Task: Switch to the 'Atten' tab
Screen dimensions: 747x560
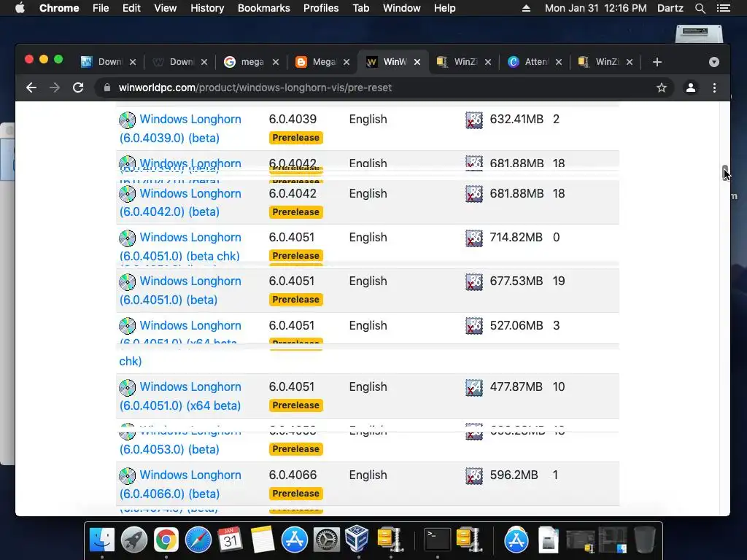Action: 535,62
